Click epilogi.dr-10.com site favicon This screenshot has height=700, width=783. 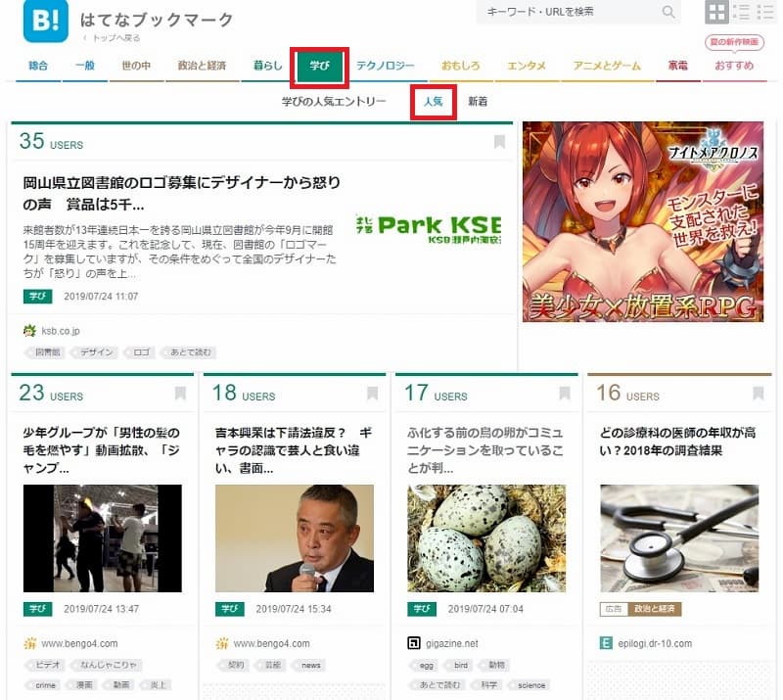[606, 643]
